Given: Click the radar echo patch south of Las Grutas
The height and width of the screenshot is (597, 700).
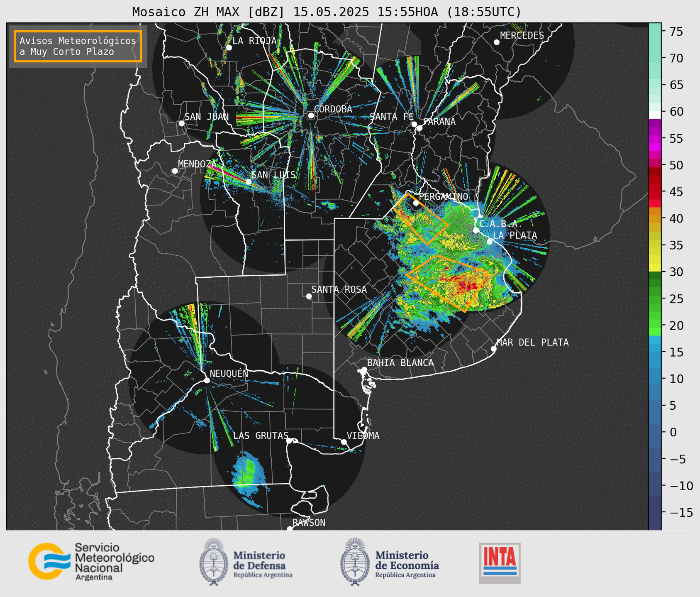Looking at the screenshot, I should coord(249,474).
